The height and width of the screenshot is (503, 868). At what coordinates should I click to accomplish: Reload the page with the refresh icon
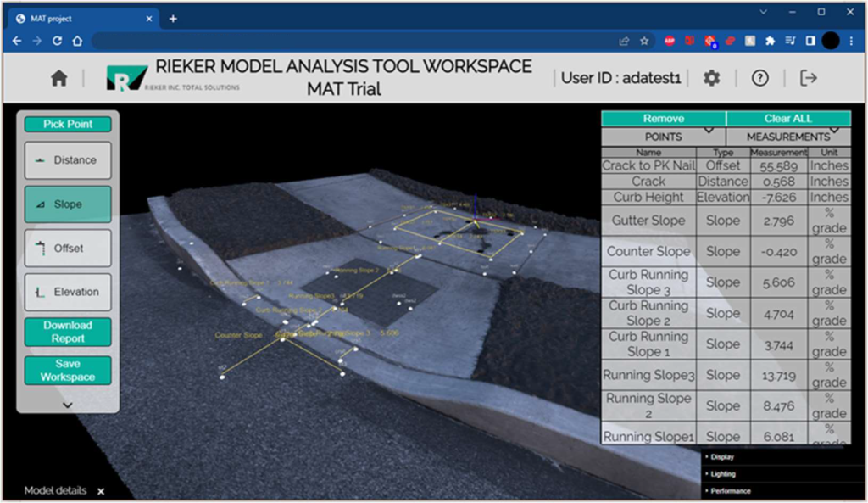[x=57, y=41]
